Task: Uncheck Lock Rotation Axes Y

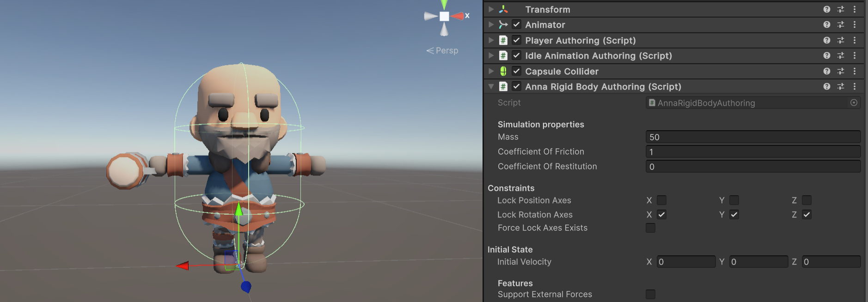Action: (x=734, y=214)
